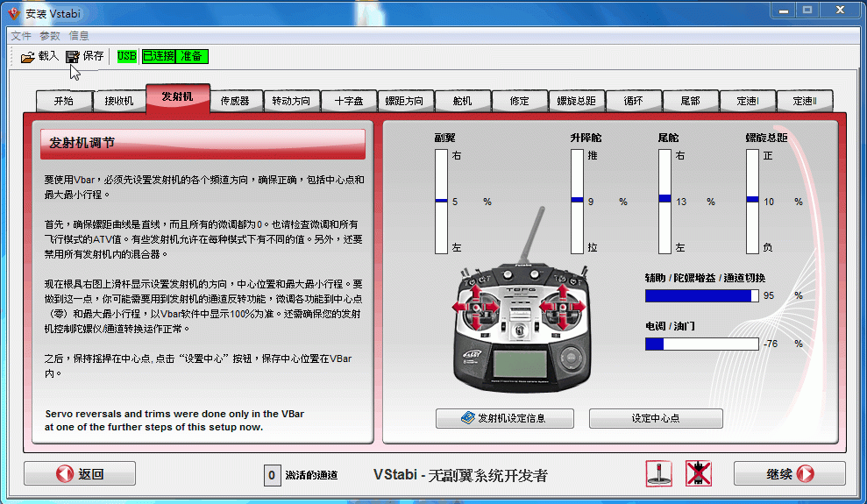The width and height of the screenshot is (867, 504).
Task: Click the green USB status indicator
Action: point(126,56)
